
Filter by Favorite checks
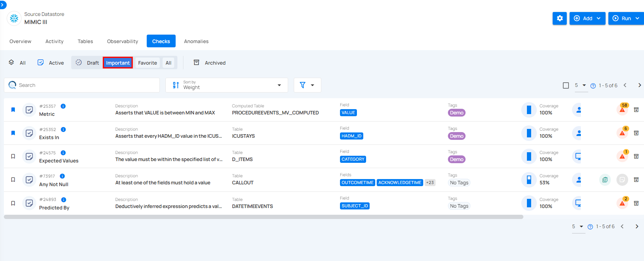[147, 63]
